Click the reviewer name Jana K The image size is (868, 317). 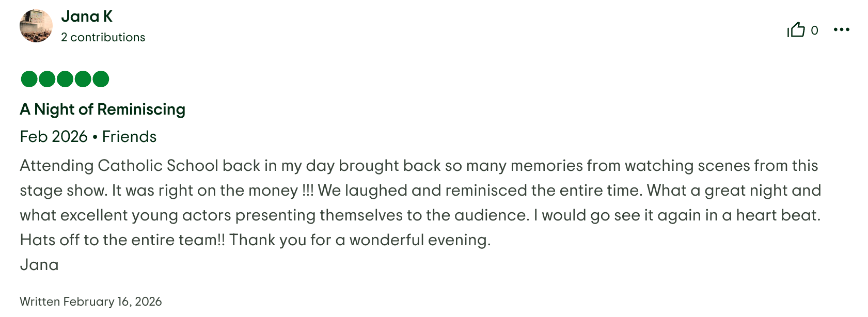[x=88, y=16]
